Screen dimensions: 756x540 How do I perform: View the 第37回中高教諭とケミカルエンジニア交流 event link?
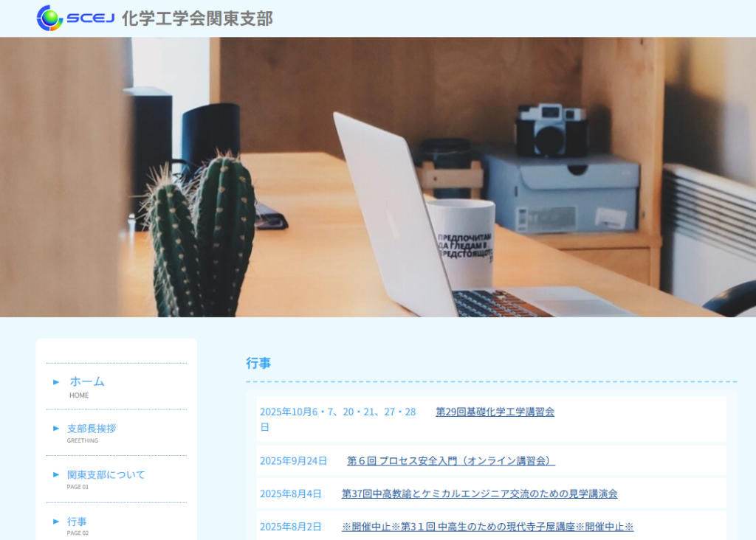pyautogui.click(x=479, y=494)
